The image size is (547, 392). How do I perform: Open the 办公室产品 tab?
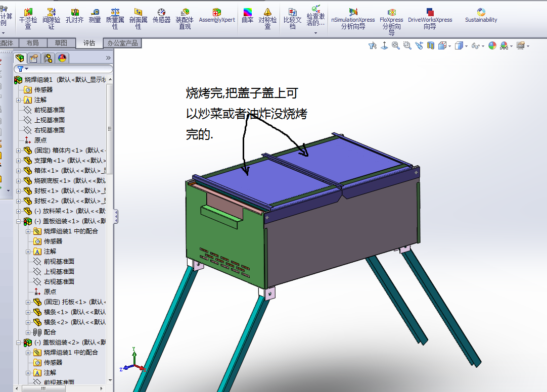pos(122,43)
